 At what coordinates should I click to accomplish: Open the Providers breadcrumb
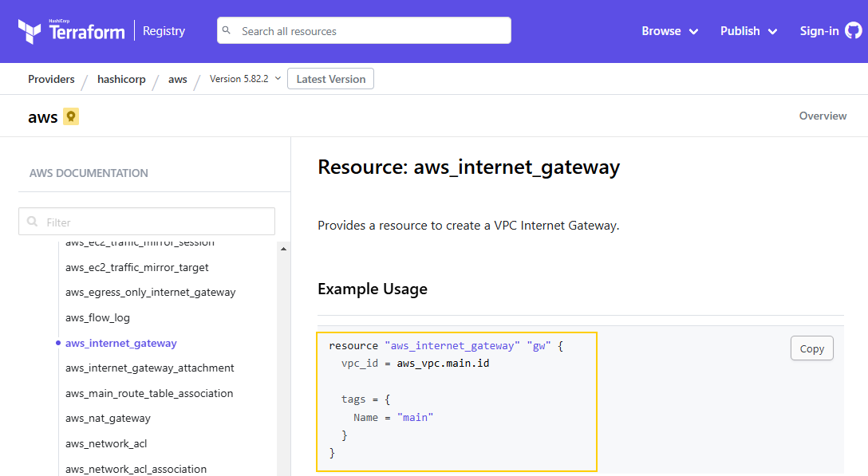[52, 79]
